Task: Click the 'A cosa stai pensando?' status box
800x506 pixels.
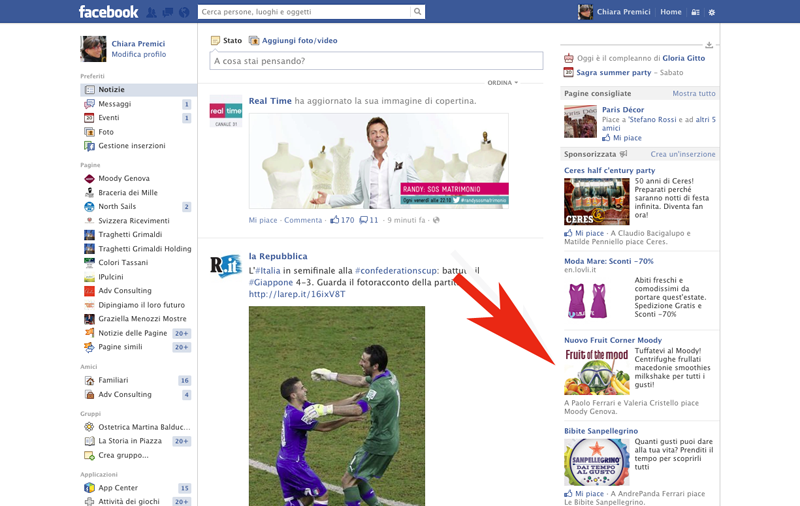Action: (x=377, y=61)
